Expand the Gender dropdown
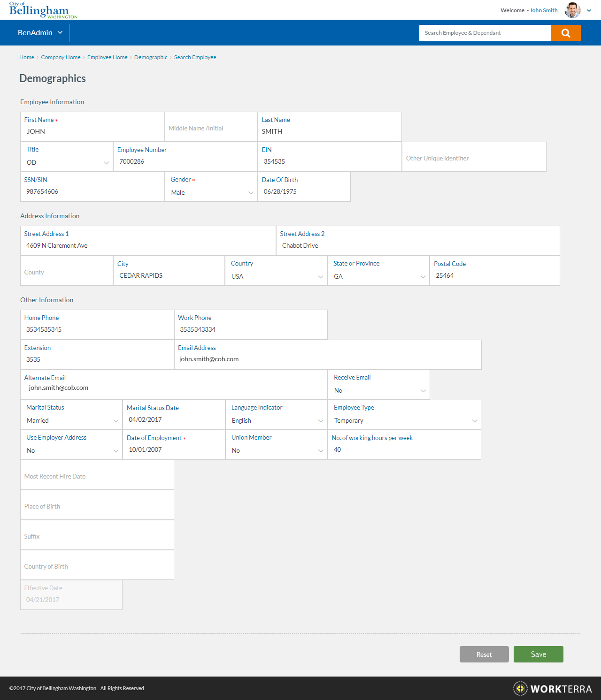 pyautogui.click(x=211, y=192)
